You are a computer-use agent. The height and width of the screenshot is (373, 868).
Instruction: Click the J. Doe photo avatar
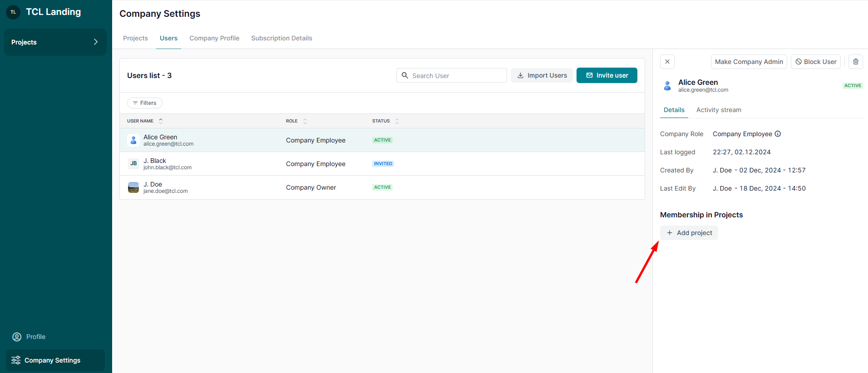[133, 187]
